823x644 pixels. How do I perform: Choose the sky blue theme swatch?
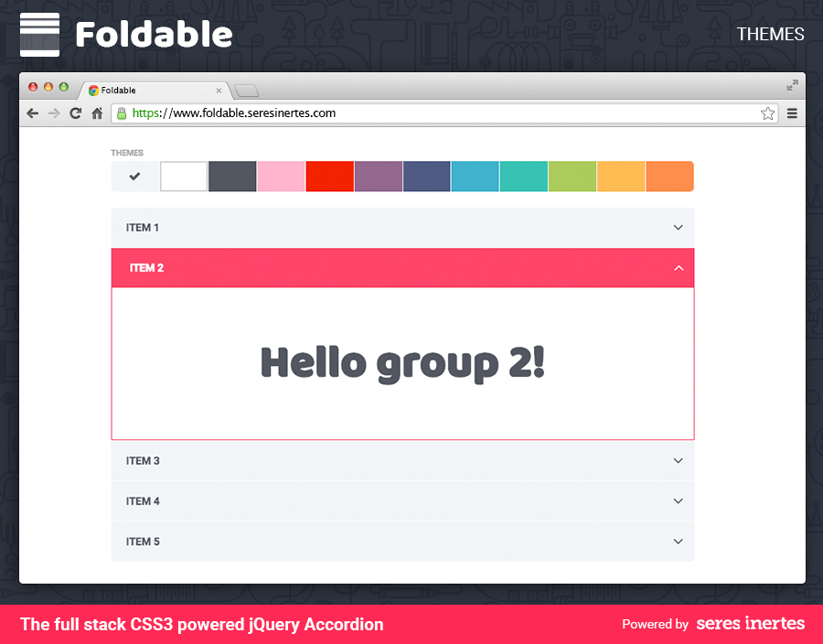(475, 177)
